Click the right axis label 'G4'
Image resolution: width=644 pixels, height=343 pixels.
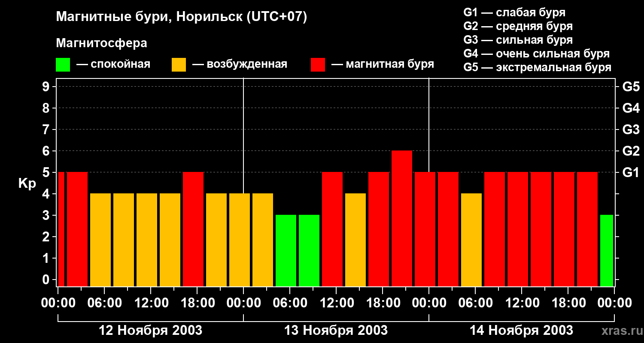pyautogui.click(x=631, y=108)
